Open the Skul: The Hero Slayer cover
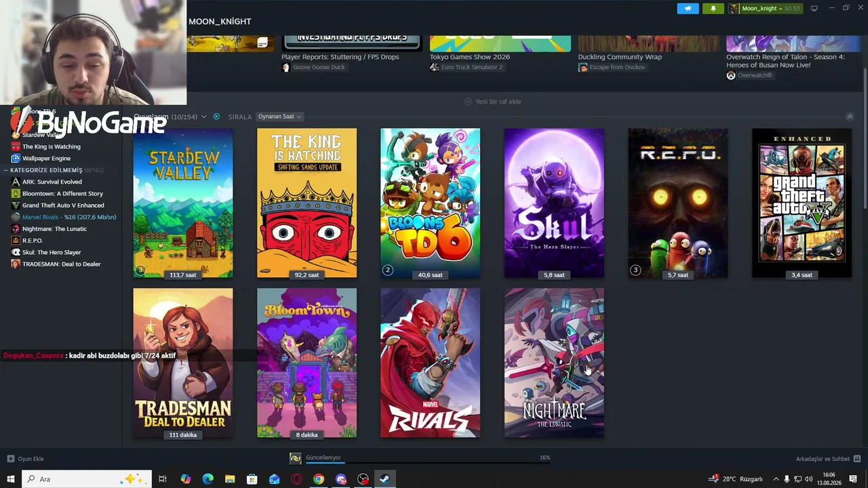 554,203
